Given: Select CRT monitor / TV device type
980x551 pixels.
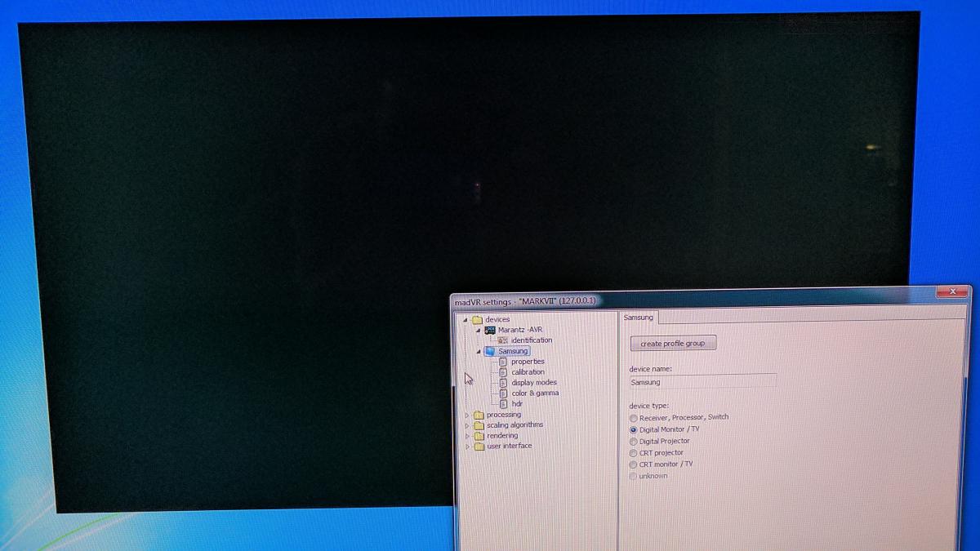Looking at the screenshot, I should [x=634, y=464].
